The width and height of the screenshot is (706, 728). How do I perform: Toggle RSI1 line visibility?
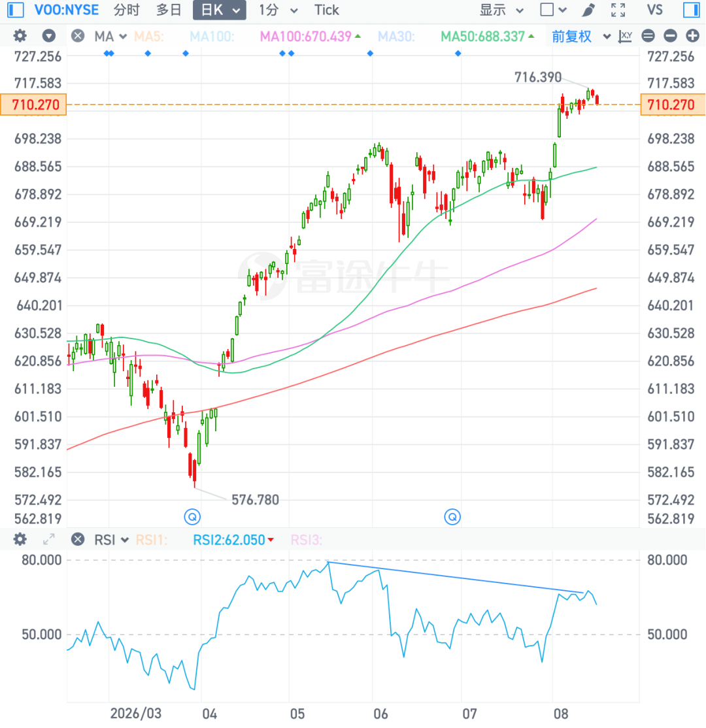pos(152,540)
